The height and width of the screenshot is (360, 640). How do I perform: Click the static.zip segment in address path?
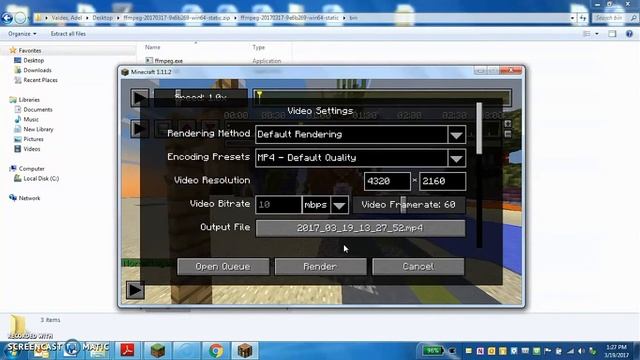[177, 18]
